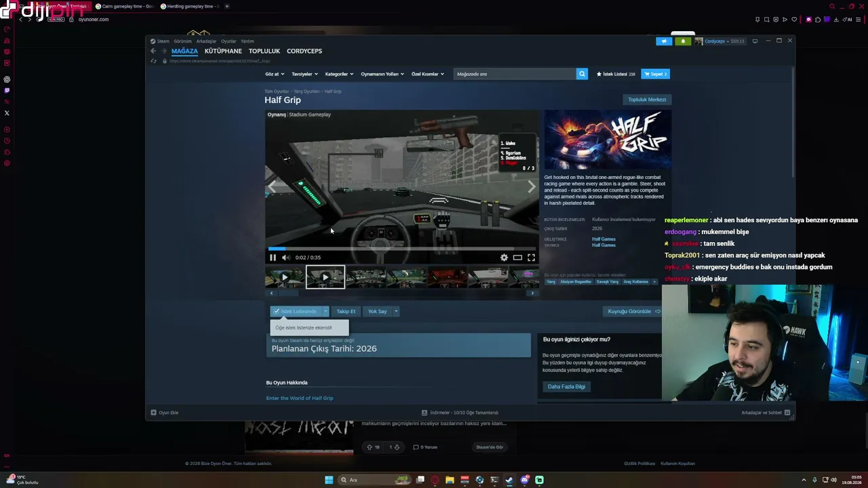Mute the trailer volume speaker icon
The image size is (868, 488).
point(285,258)
